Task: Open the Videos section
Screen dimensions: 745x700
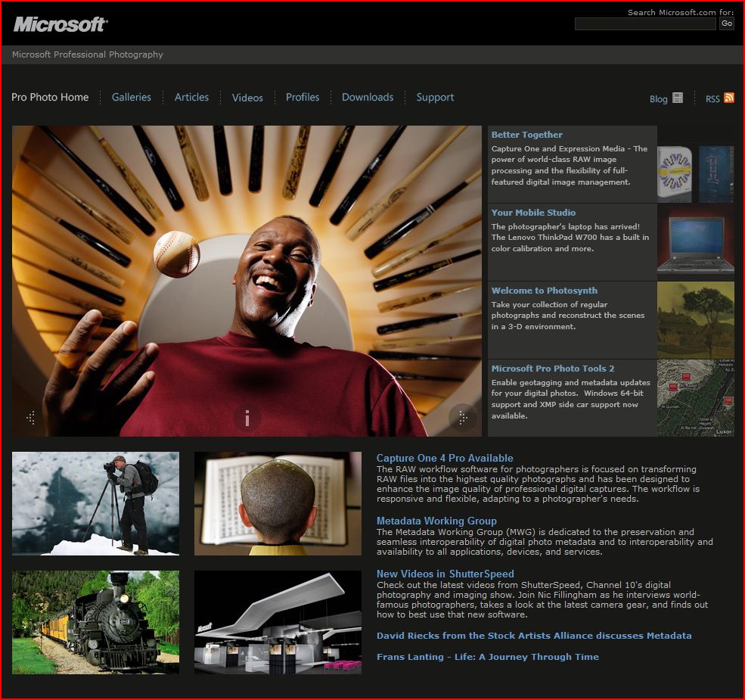Action: [247, 98]
